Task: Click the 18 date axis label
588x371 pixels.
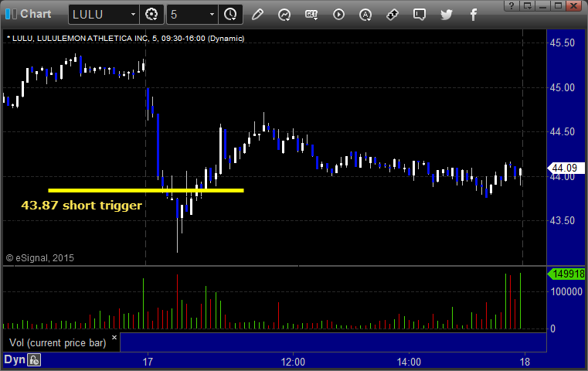Action: pos(525,362)
